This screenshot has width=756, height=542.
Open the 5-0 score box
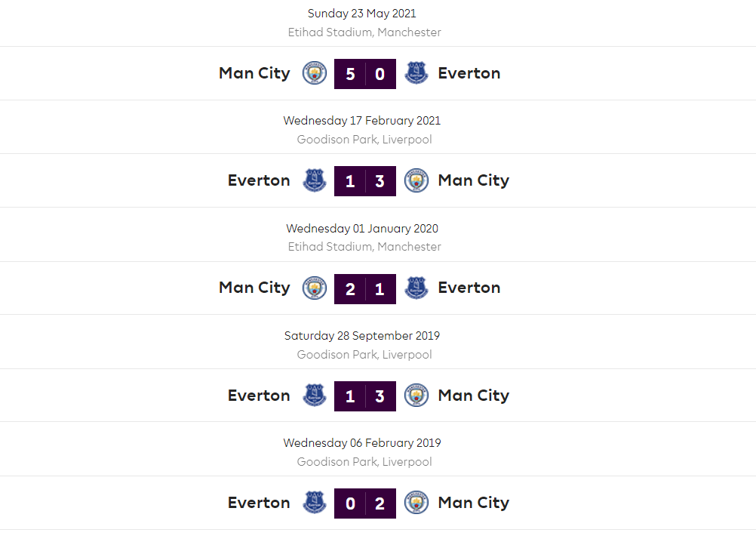click(x=365, y=74)
